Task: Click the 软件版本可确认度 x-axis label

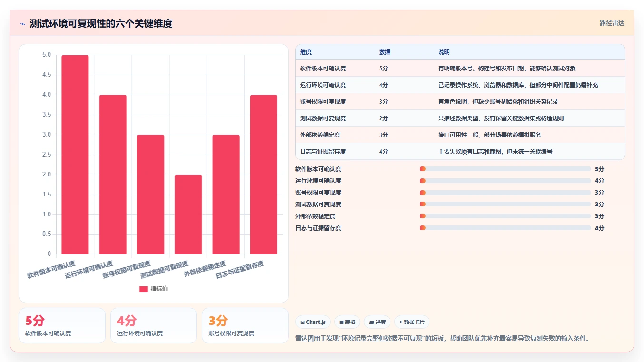Action: tap(51, 269)
